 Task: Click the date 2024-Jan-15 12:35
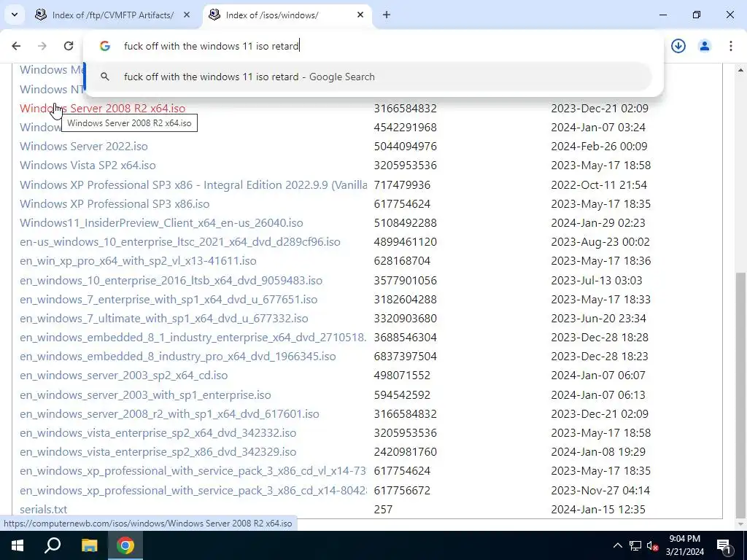598,510
